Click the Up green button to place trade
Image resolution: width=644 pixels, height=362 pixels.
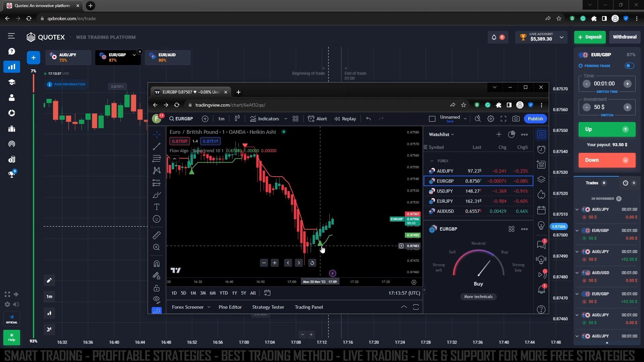coord(607,129)
